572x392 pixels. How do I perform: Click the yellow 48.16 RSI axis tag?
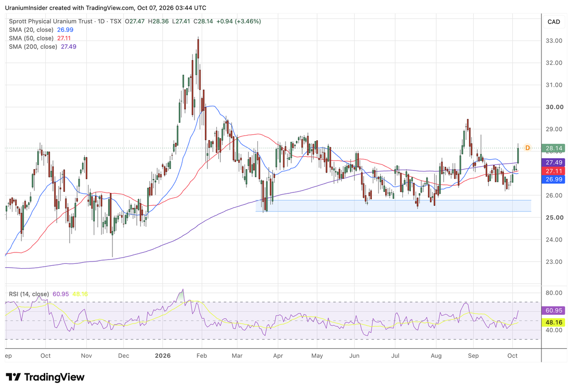click(554, 322)
